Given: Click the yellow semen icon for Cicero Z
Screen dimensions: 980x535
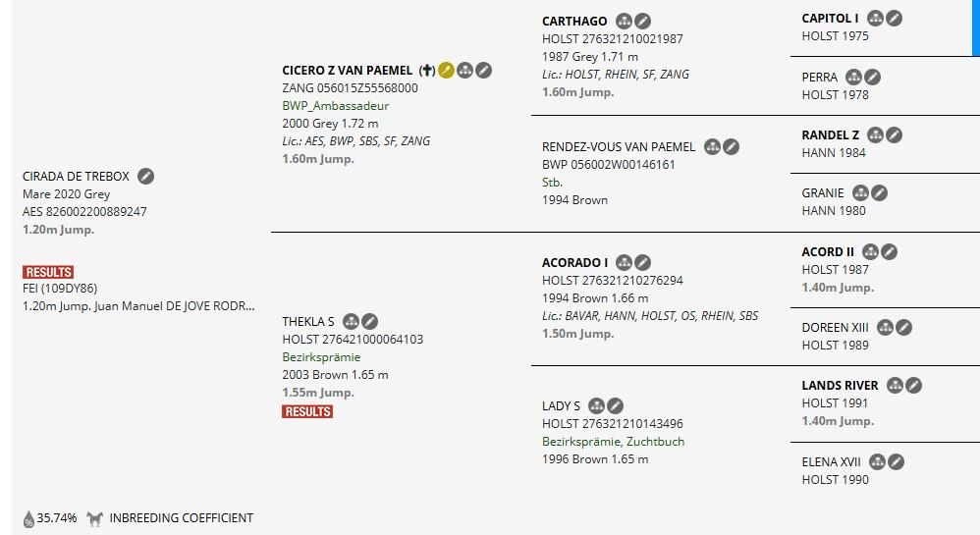Looking at the screenshot, I should (446, 70).
